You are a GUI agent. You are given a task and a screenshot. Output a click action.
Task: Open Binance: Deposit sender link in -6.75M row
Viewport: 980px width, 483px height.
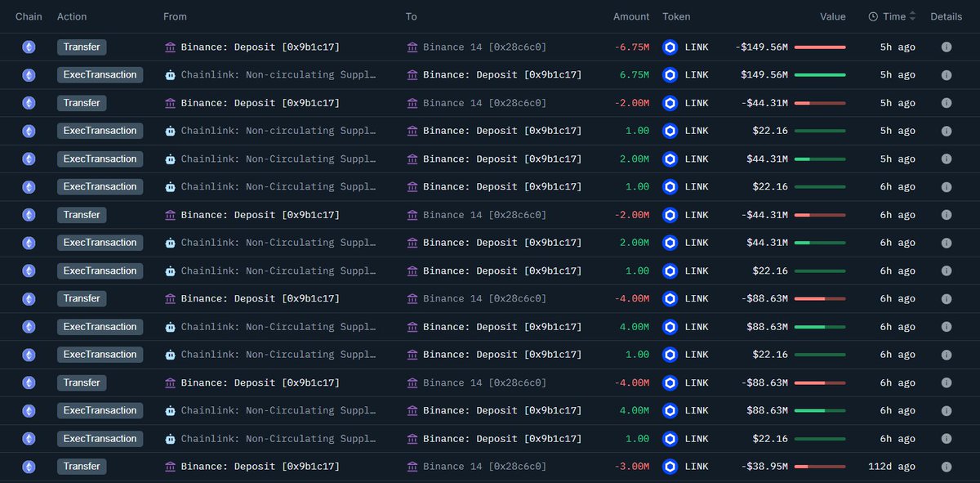261,47
